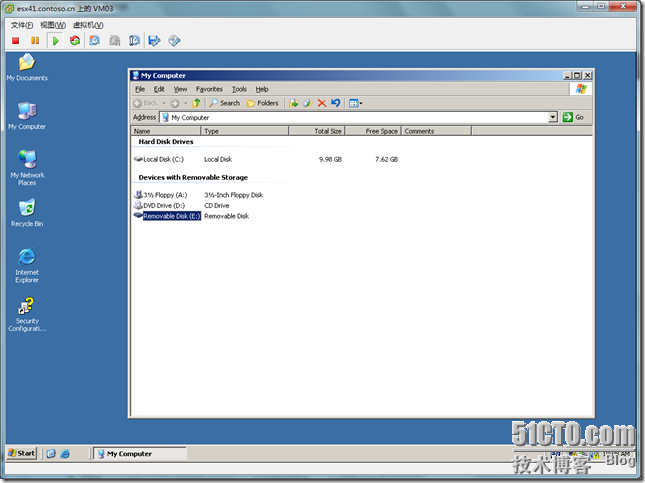645x483 pixels.
Task: Click the connect floppy device toolbar icon
Action: click(x=154, y=41)
